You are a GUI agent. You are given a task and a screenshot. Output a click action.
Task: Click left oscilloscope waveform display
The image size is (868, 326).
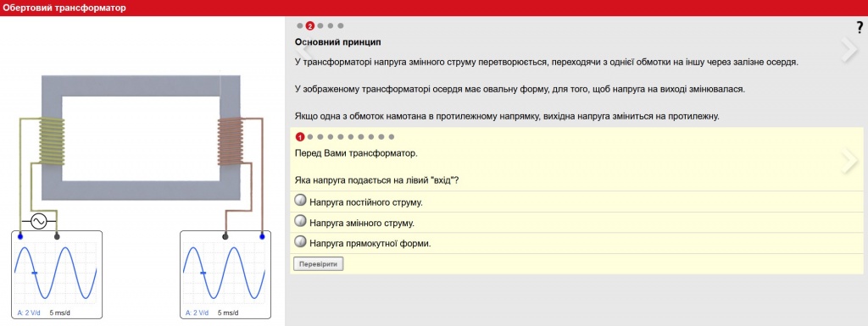pos(56,273)
